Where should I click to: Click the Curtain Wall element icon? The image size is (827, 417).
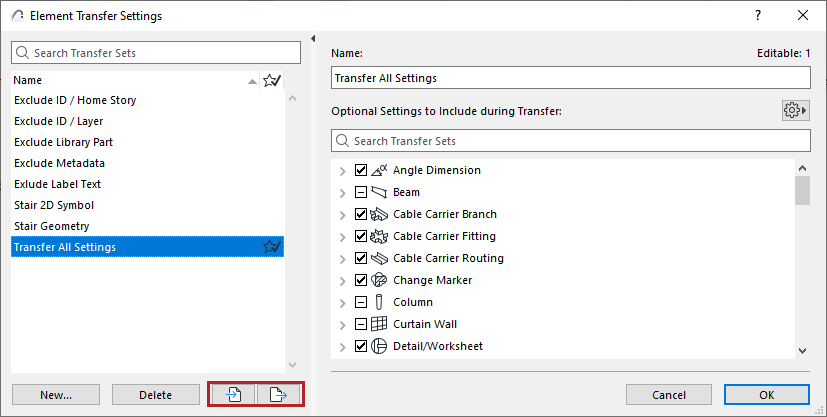click(x=379, y=324)
